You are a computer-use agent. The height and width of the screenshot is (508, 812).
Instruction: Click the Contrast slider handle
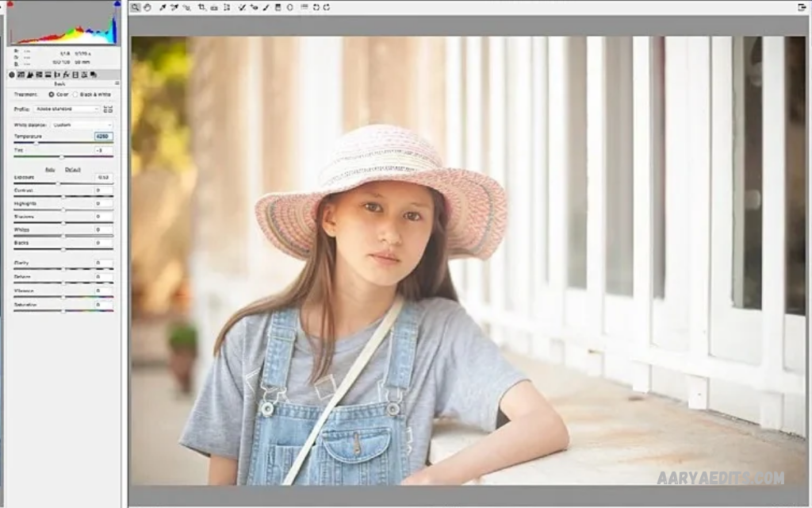(x=63, y=197)
